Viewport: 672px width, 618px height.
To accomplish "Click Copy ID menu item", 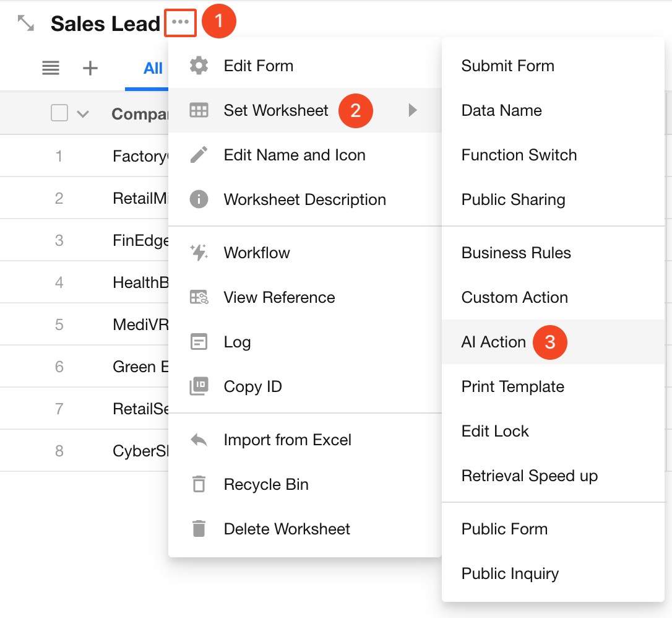I will click(x=252, y=386).
